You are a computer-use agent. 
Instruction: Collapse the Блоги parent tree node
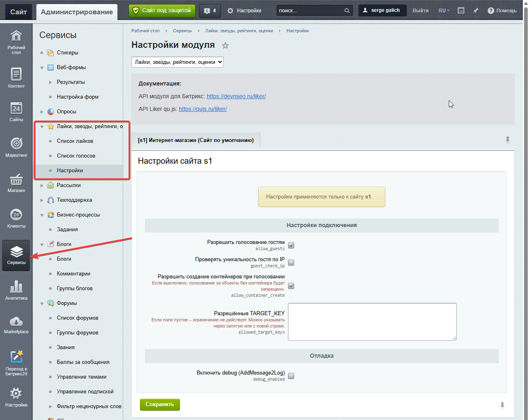(x=42, y=244)
